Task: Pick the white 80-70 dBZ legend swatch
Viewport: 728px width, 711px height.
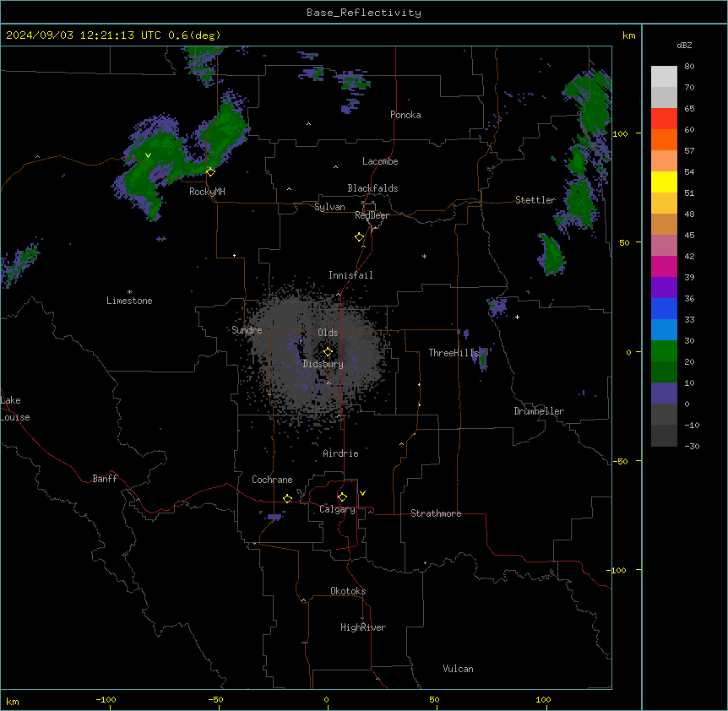Action: click(x=664, y=77)
